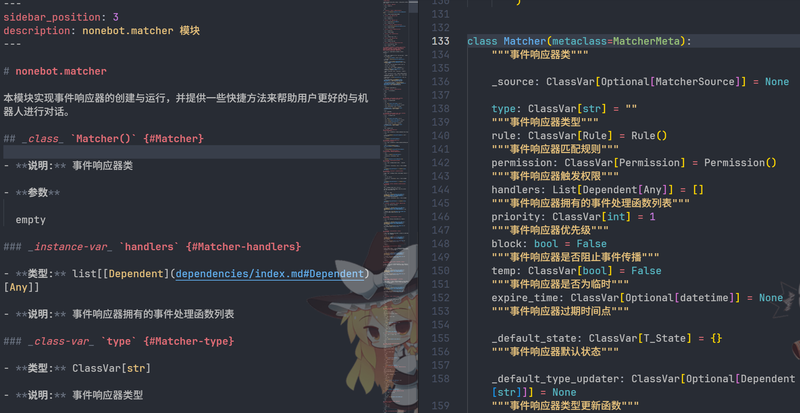Click 'type: ClassVar[str] = ""' on line 138
Screen dimensions: 800x413
click(564, 109)
